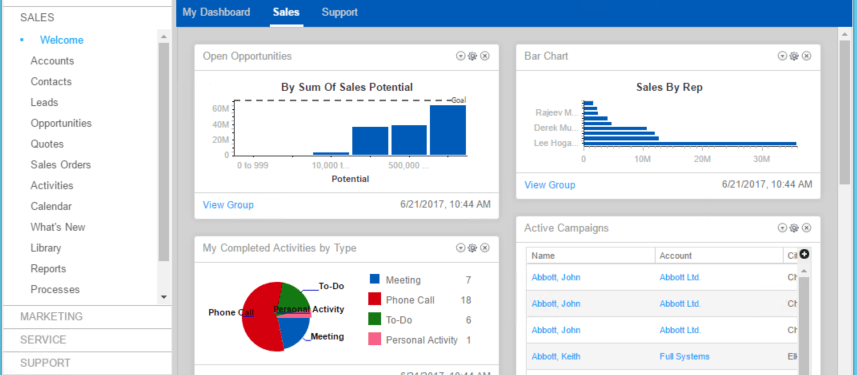Switch to the Support tab
Viewport: 857px width, 375px height.
(x=339, y=12)
